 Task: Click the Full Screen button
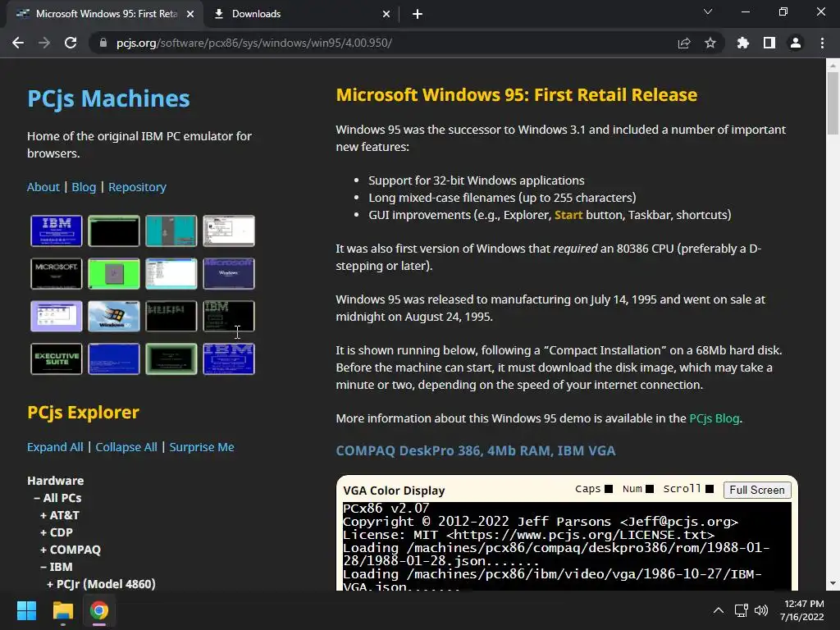[757, 490]
